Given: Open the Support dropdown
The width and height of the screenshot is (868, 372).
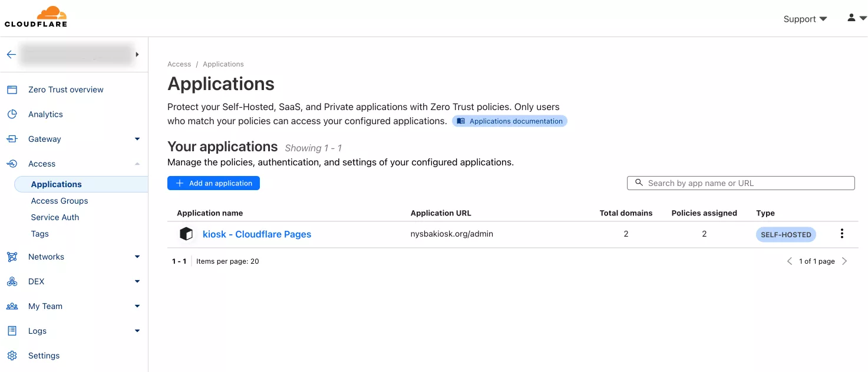Looking at the screenshot, I should coord(805,19).
